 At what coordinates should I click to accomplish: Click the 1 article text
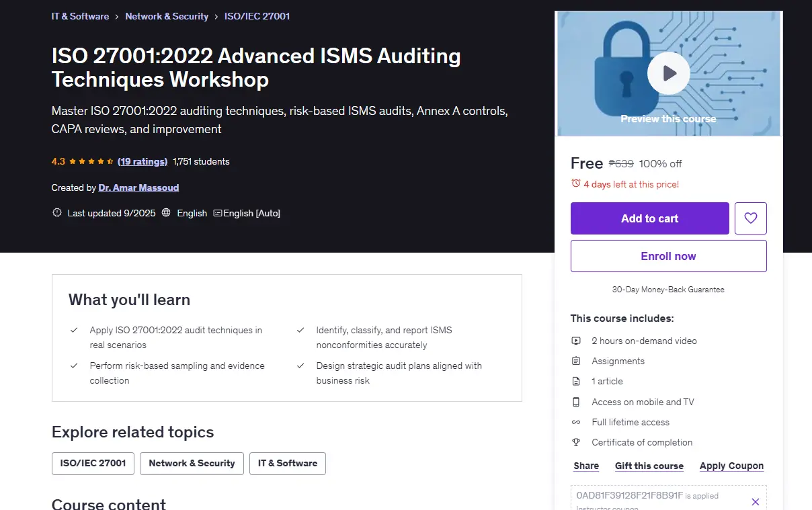pos(607,381)
